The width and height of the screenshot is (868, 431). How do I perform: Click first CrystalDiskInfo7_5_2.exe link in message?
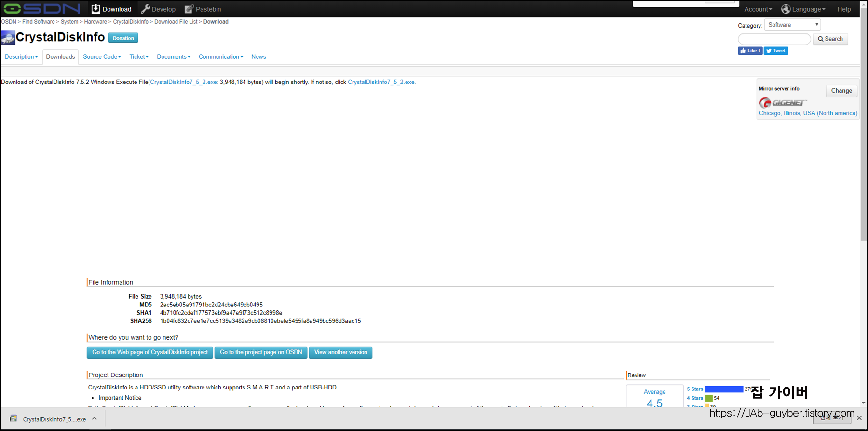click(x=184, y=82)
